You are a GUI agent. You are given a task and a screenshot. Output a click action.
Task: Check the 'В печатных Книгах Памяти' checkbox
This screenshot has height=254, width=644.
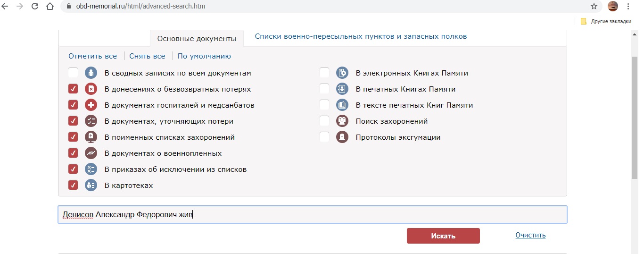(x=324, y=89)
